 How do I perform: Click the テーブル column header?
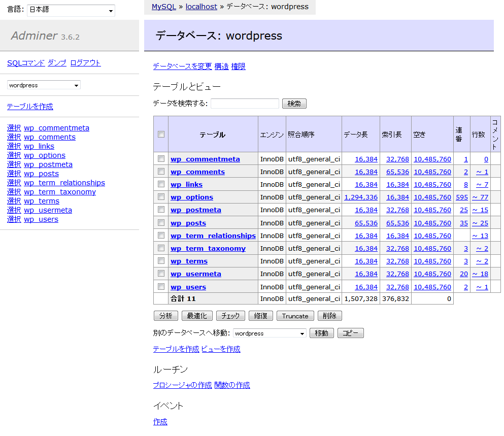[213, 135]
